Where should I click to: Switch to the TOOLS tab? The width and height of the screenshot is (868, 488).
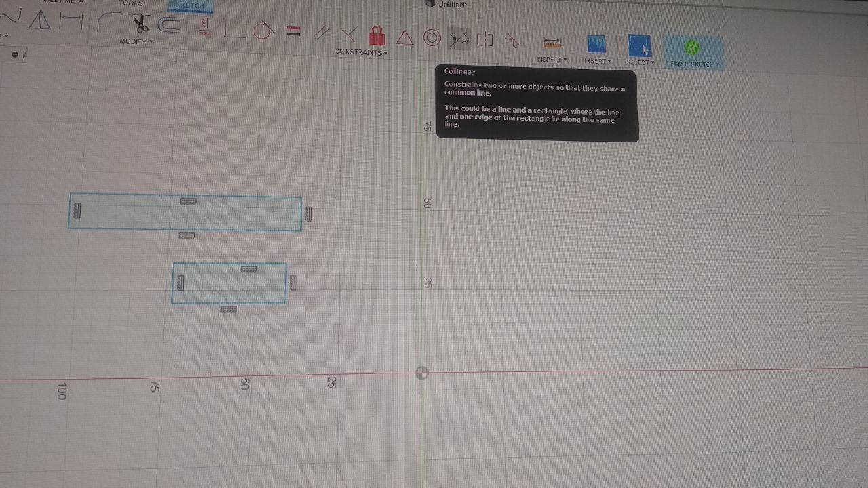[x=131, y=3]
